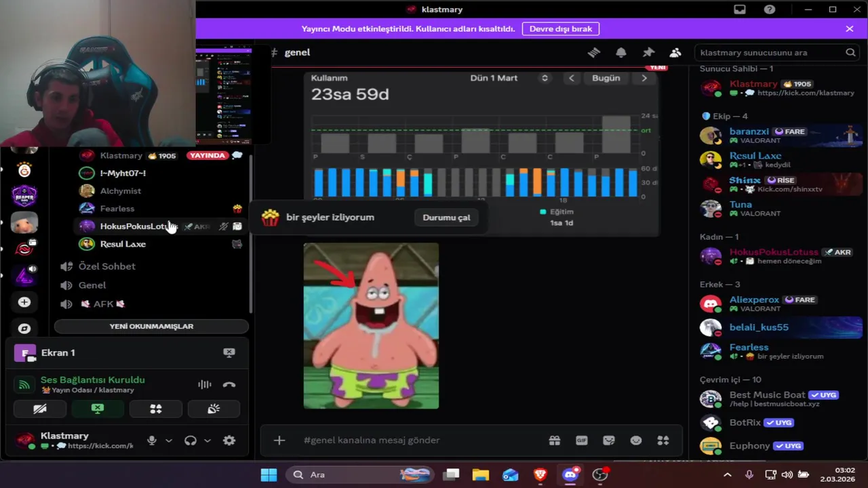Open notification settings bell icon
The image size is (868, 488).
tap(621, 52)
